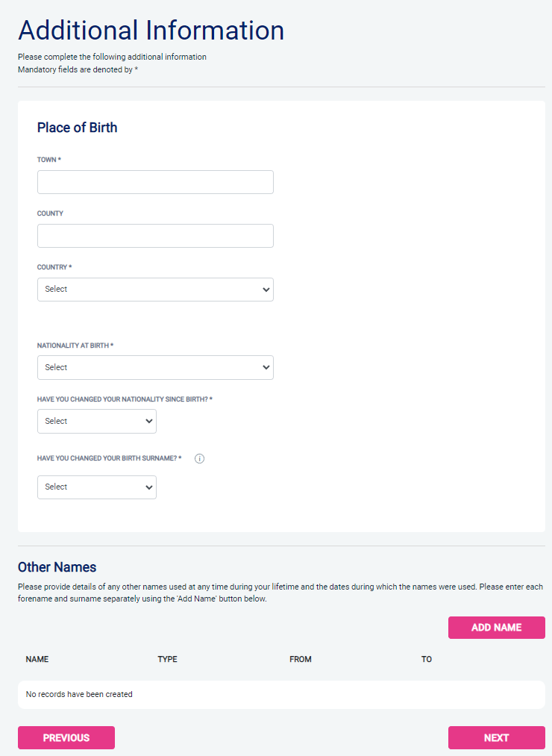The width and height of the screenshot is (552, 756).
Task: Click the Country field label
Action: click(54, 267)
